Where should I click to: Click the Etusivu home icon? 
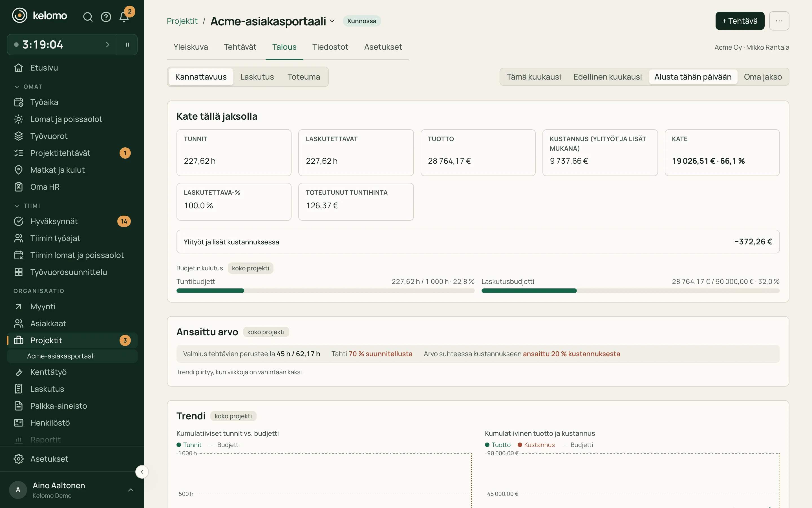tap(18, 67)
